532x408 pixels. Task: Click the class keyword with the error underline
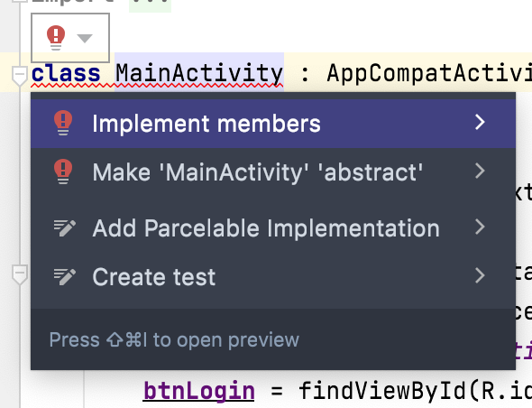coord(66,73)
